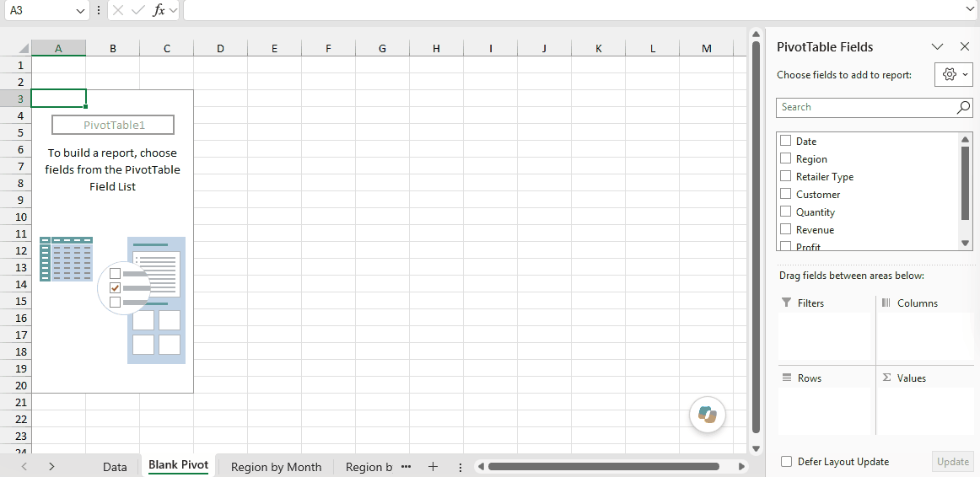
Task: Click the horizontal scrollbar thumb
Action: pyautogui.click(x=604, y=466)
